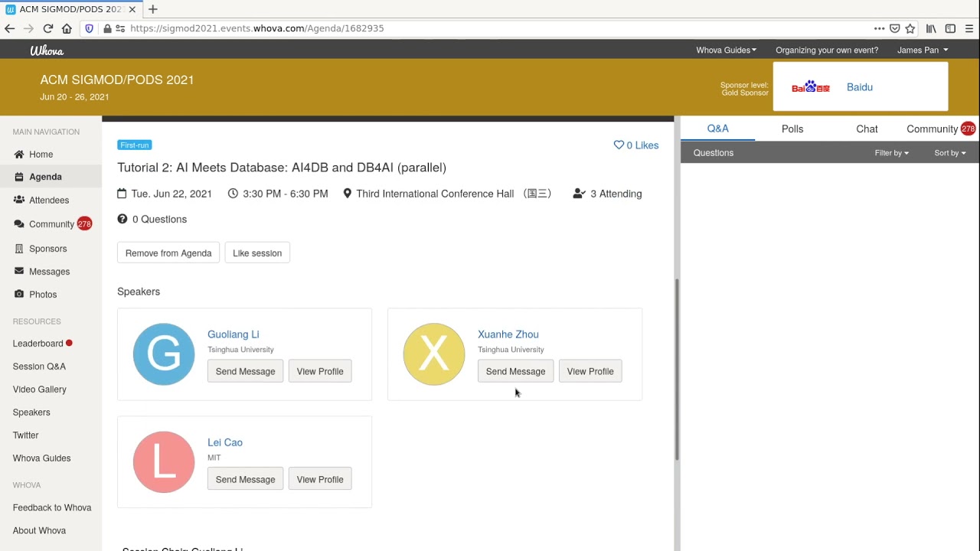Open Session Q&A resource
The height and width of the screenshot is (551, 980).
tap(39, 367)
